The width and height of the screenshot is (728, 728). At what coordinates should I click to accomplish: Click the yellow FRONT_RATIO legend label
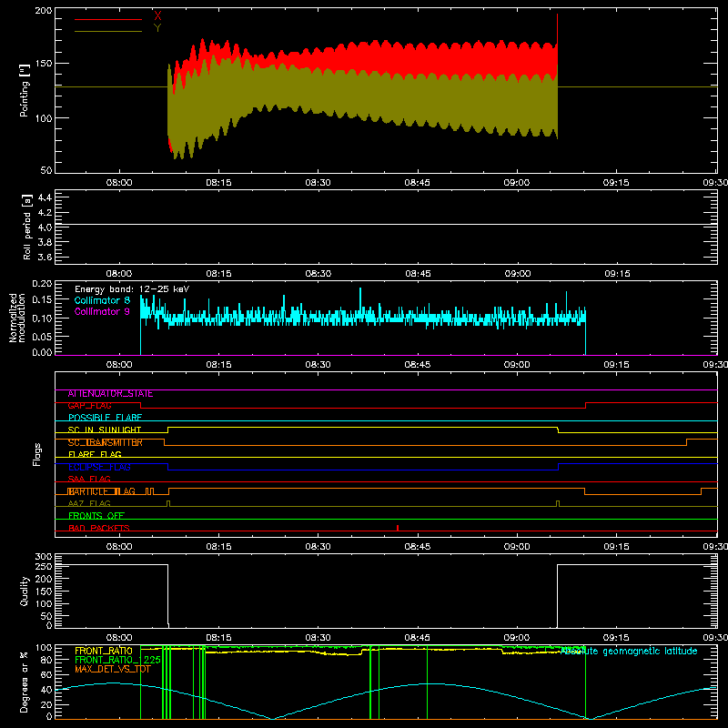104,651
